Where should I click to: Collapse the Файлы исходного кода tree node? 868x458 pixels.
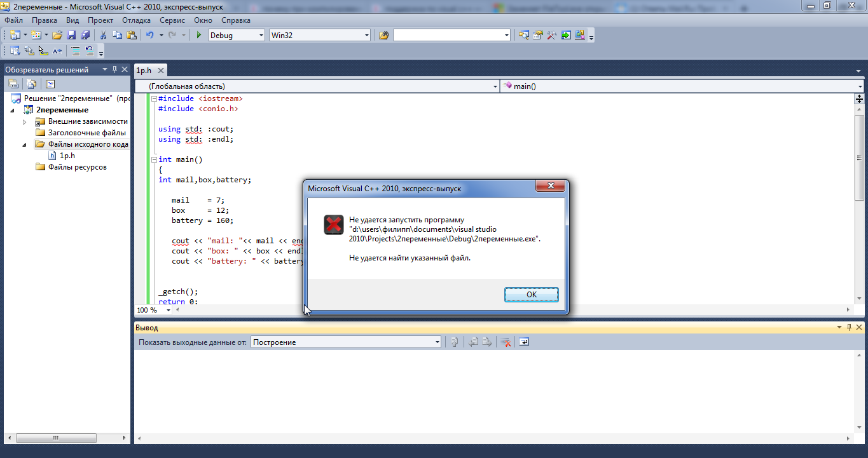pyautogui.click(x=25, y=144)
